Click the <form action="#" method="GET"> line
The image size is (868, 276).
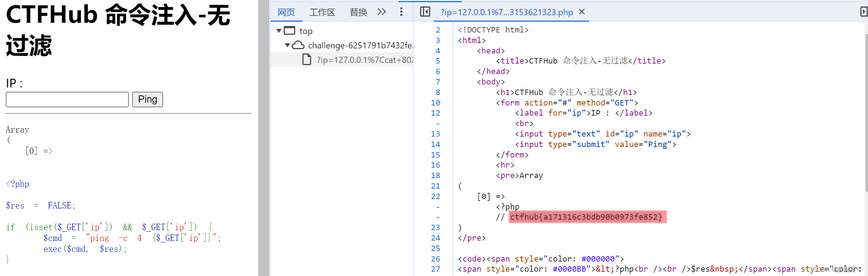567,103
